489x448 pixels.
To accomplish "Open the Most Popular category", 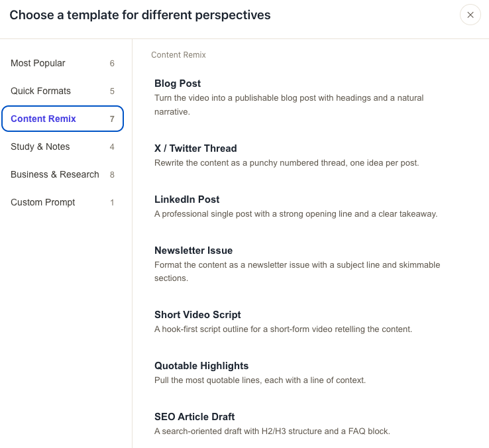I will (x=62, y=63).
